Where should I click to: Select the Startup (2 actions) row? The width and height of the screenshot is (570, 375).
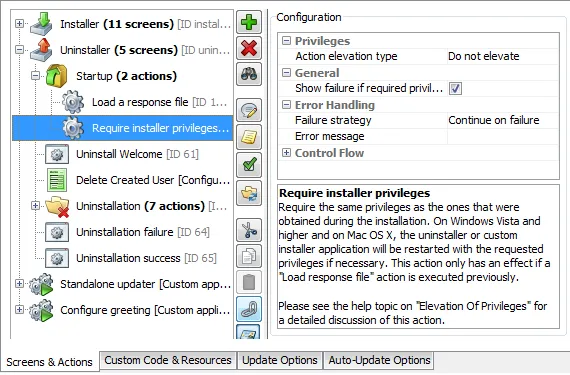pos(126,76)
